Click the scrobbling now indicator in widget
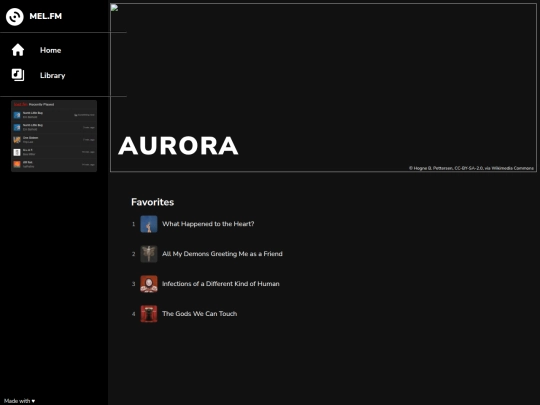 click(x=84, y=115)
